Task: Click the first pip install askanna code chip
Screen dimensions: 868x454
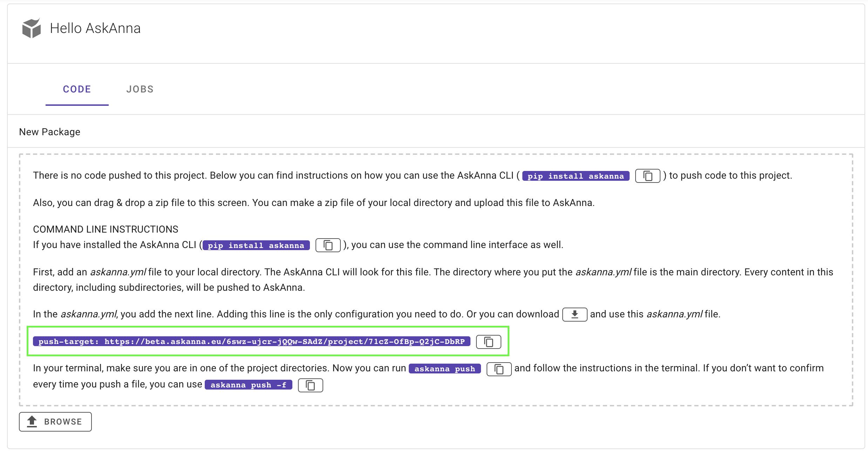Action: pyautogui.click(x=576, y=176)
